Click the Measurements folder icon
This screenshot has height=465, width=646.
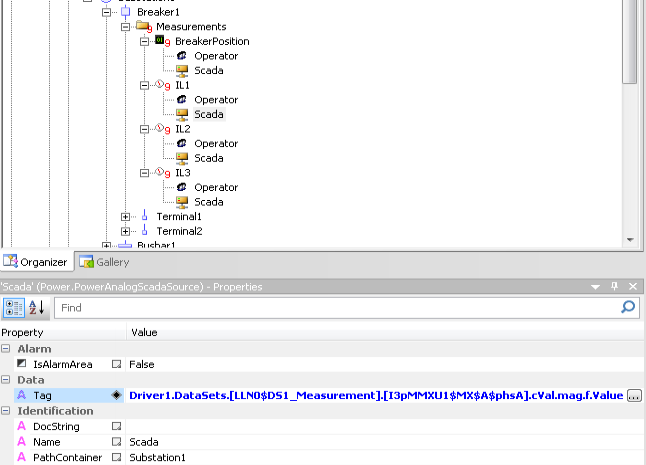tap(143, 26)
